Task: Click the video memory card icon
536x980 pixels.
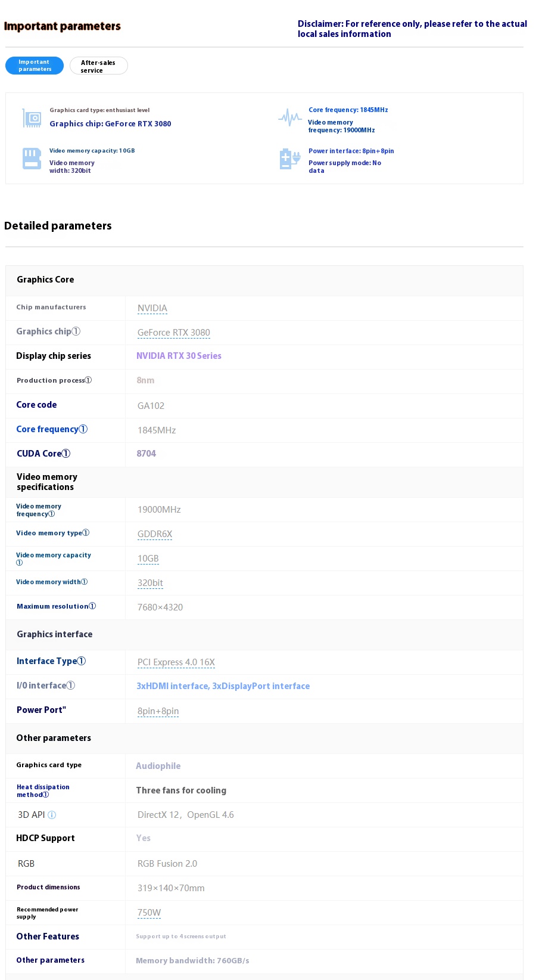Action: click(x=32, y=159)
